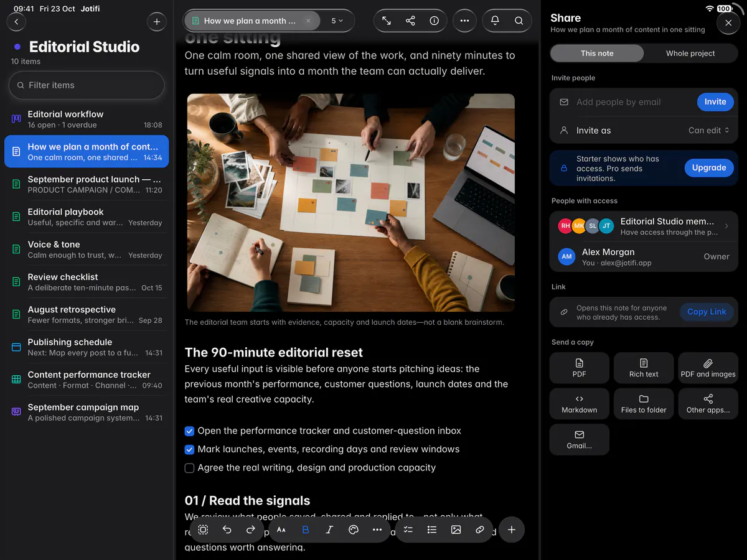Open search with magnifier icon
Image resolution: width=747 pixels, height=560 pixels.
519,21
